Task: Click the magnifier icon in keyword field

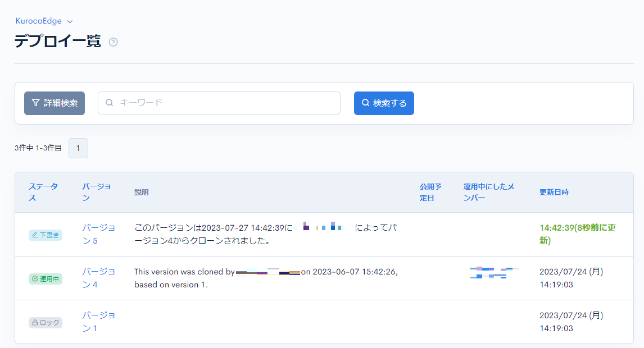Action: 109,103
